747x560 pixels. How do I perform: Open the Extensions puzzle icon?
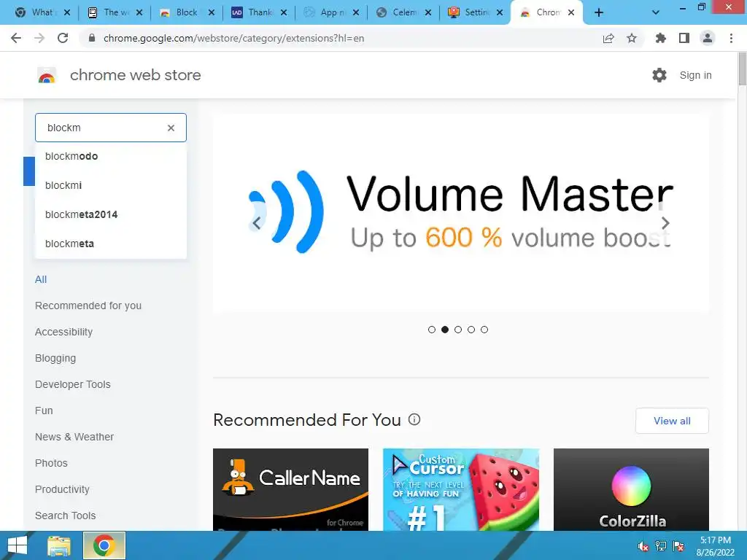point(661,38)
